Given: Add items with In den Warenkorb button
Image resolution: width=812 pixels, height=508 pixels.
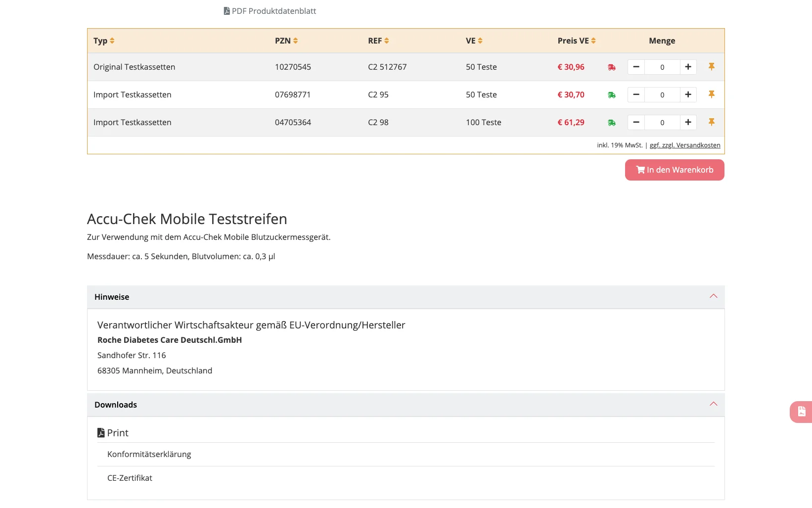Looking at the screenshot, I should pos(675,170).
